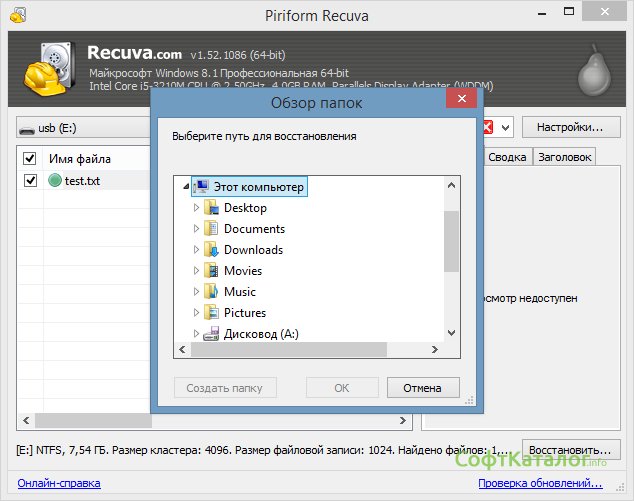Open the Онлайн-справка link
Image resolution: width=634 pixels, height=501 pixels.
pyautogui.click(x=58, y=483)
